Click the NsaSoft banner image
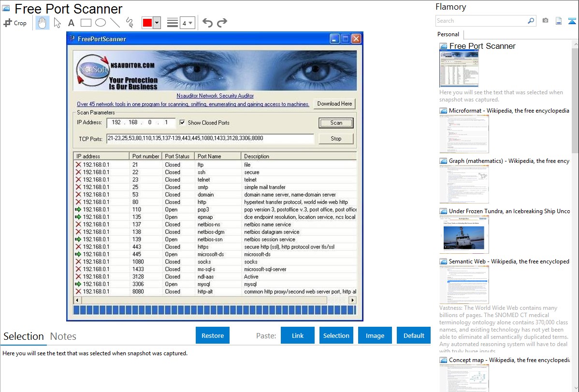Screen dimensions: 579x392 [215, 71]
